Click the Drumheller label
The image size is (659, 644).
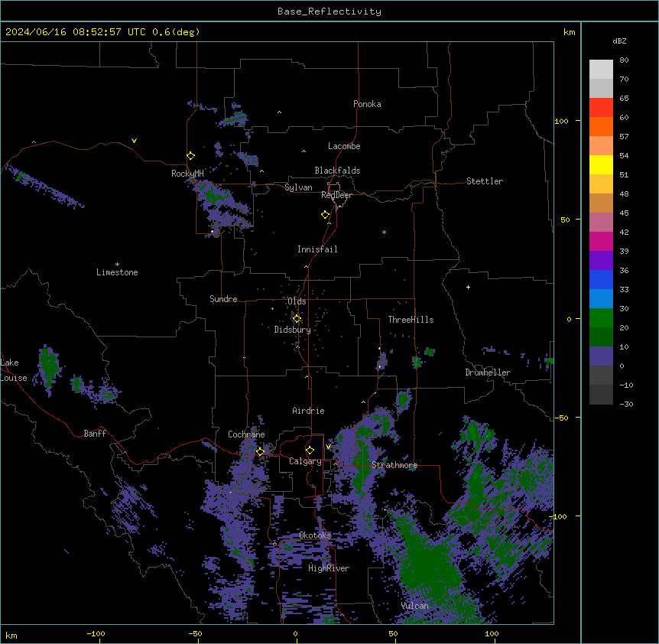tap(488, 372)
